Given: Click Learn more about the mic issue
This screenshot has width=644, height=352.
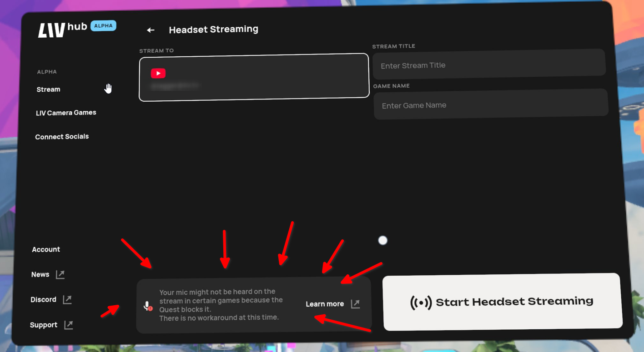Looking at the screenshot, I should (325, 304).
